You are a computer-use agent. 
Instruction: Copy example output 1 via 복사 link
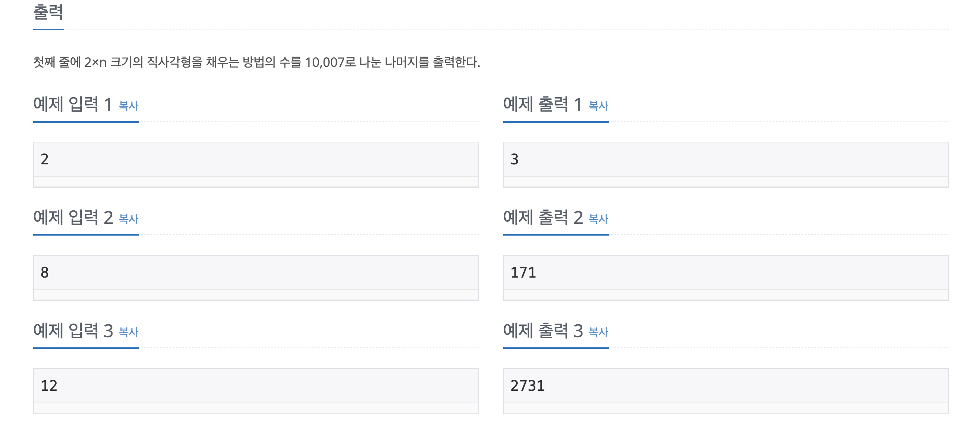pos(598,105)
